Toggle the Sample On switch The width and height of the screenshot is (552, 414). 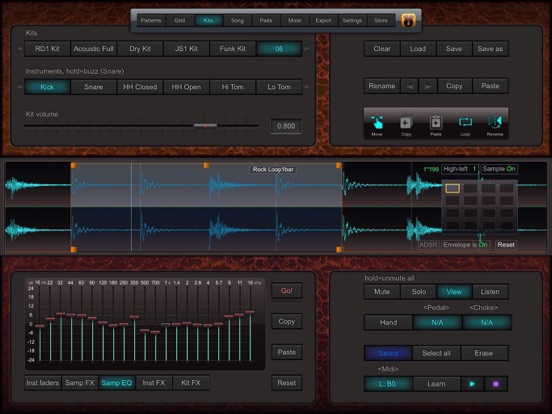pos(499,169)
